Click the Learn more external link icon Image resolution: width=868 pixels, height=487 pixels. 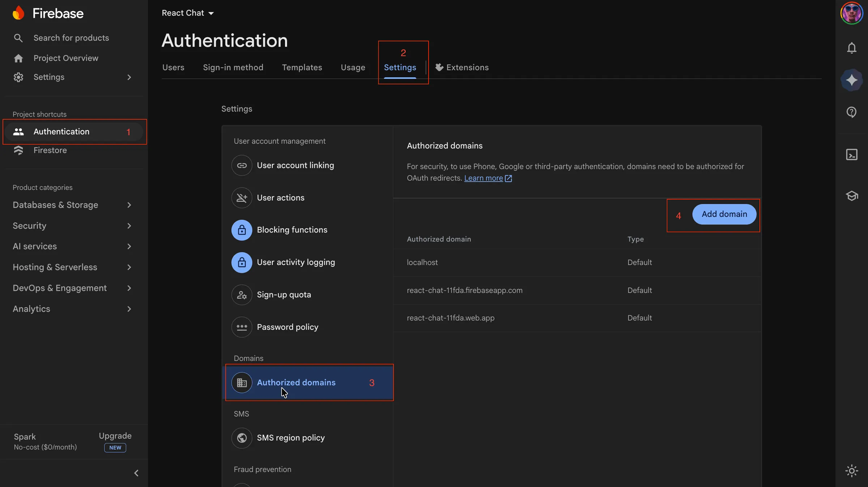click(508, 178)
